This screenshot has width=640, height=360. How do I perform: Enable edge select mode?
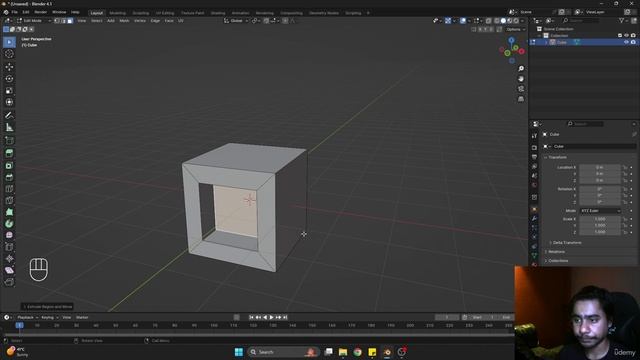coord(64,20)
